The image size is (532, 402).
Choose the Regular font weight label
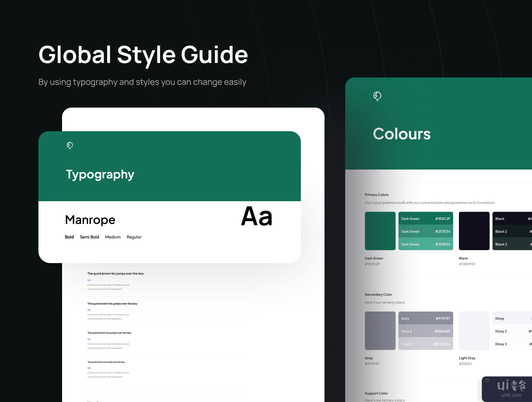[x=134, y=237]
